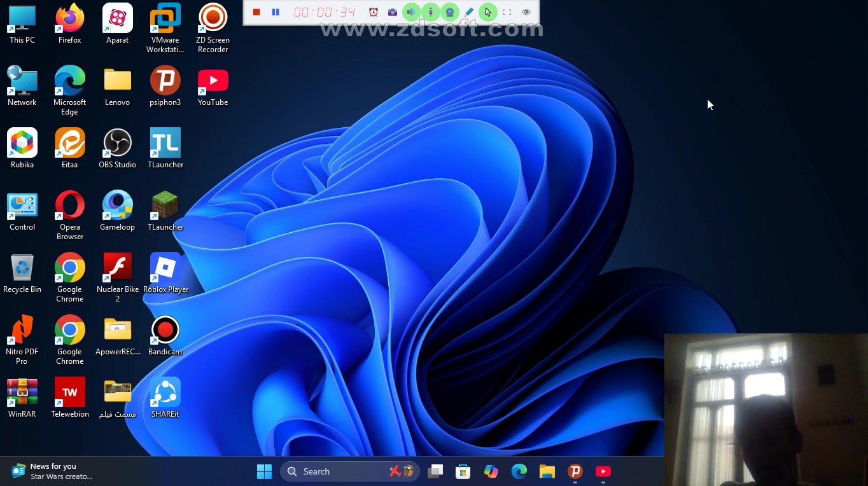Select the Recycle Bin desktop icon
The width and height of the screenshot is (868, 486).
point(22,274)
